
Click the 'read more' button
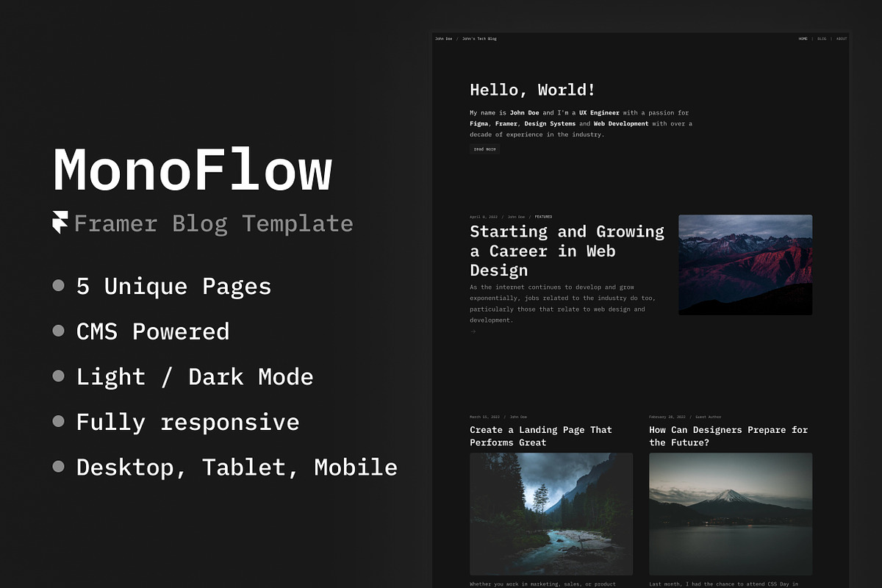point(484,149)
